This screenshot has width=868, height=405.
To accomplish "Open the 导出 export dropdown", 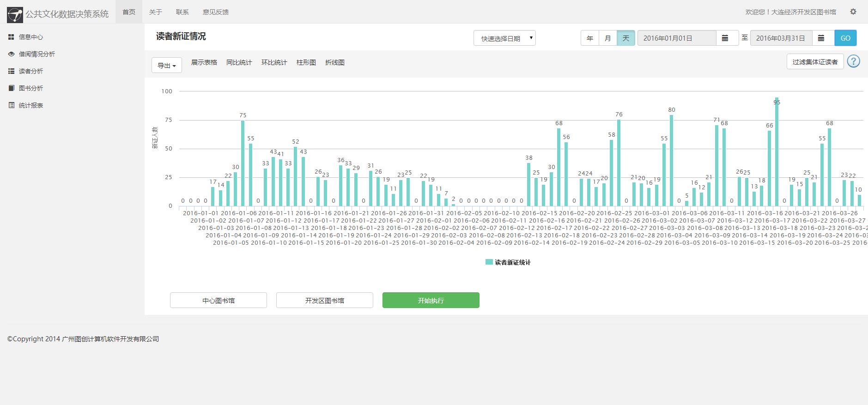I will [x=167, y=65].
